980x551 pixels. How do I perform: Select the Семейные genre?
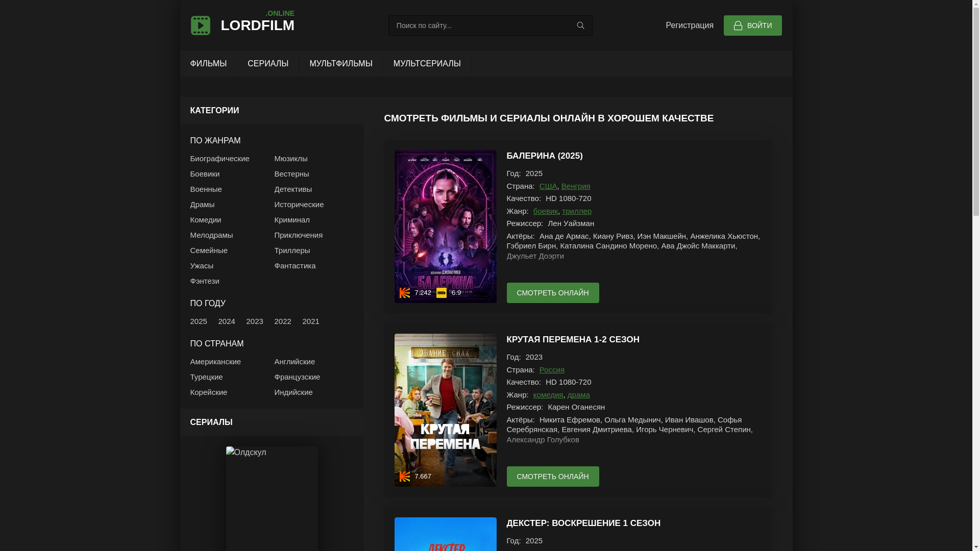pyautogui.click(x=209, y=251)
